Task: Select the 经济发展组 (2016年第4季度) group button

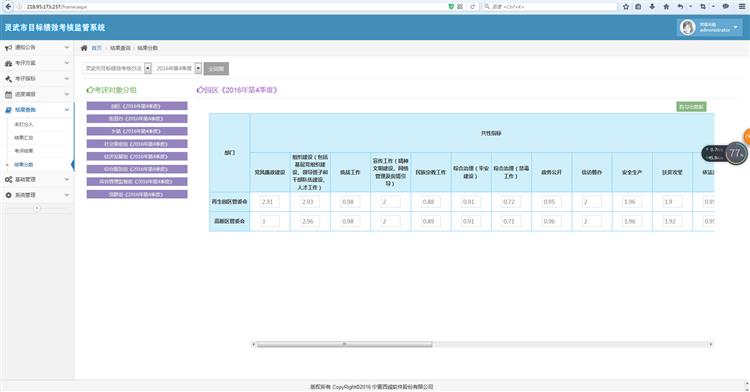Action: (137, 156)
